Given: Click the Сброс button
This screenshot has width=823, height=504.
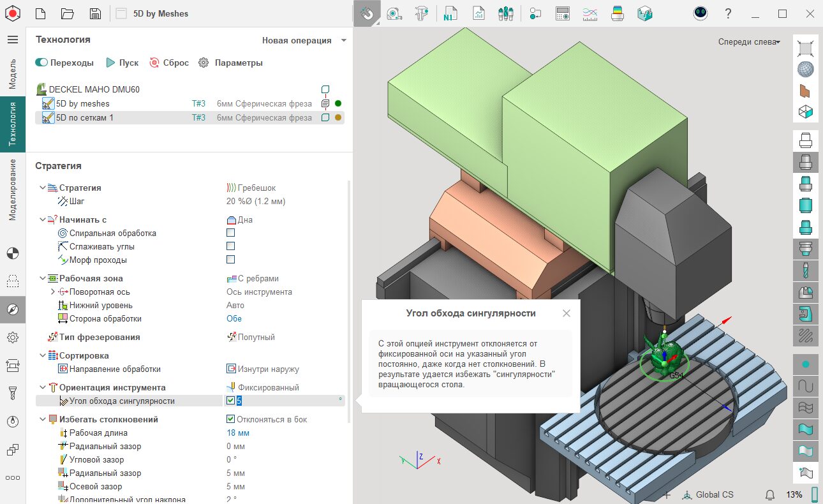Looking at the screenshot, I should point(169,63).
